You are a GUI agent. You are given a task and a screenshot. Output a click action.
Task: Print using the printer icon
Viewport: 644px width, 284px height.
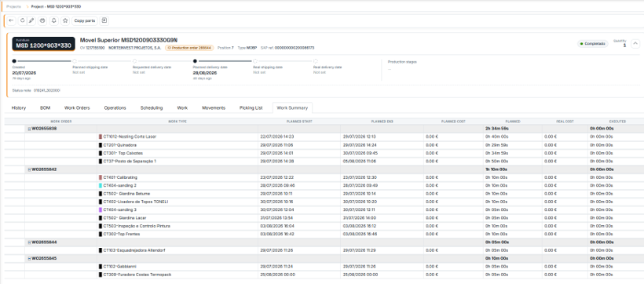tap(42, 20)
